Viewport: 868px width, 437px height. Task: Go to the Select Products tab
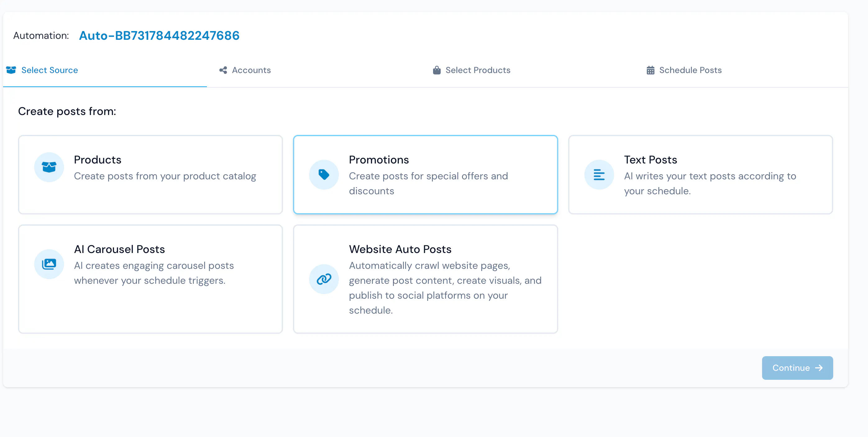(472, 70)
